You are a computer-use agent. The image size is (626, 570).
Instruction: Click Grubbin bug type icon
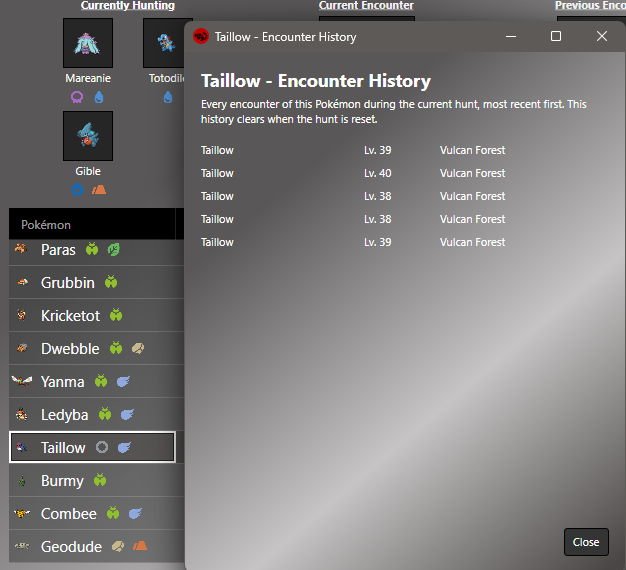click(x=111, y=282)
